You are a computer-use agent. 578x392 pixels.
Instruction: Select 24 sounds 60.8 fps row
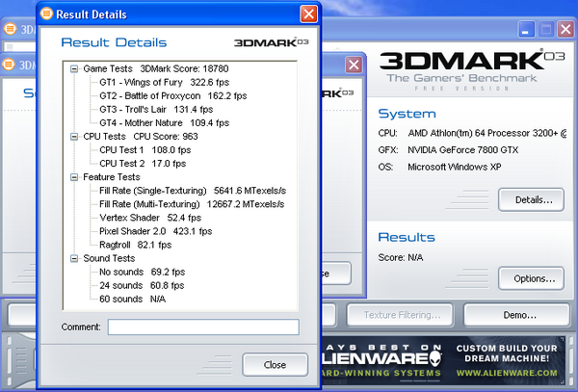pyautogui.click(x=142, y=285)
